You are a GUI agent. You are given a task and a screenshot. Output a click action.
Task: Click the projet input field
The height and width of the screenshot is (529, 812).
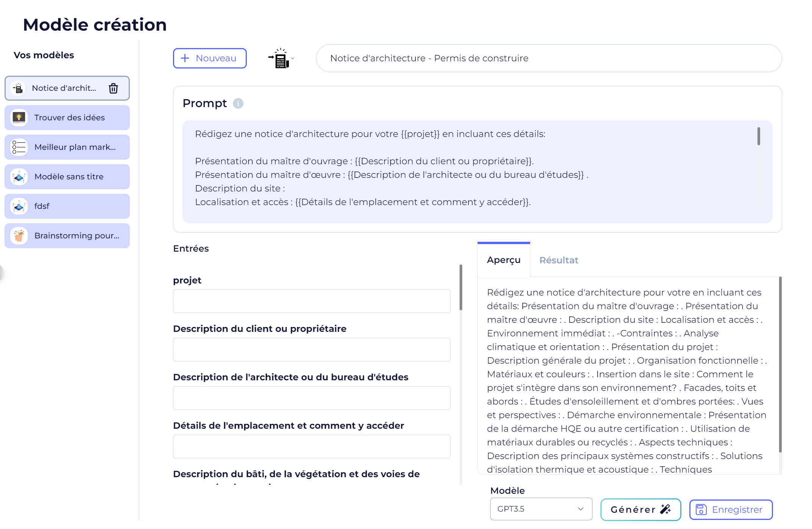click(311, 301)
